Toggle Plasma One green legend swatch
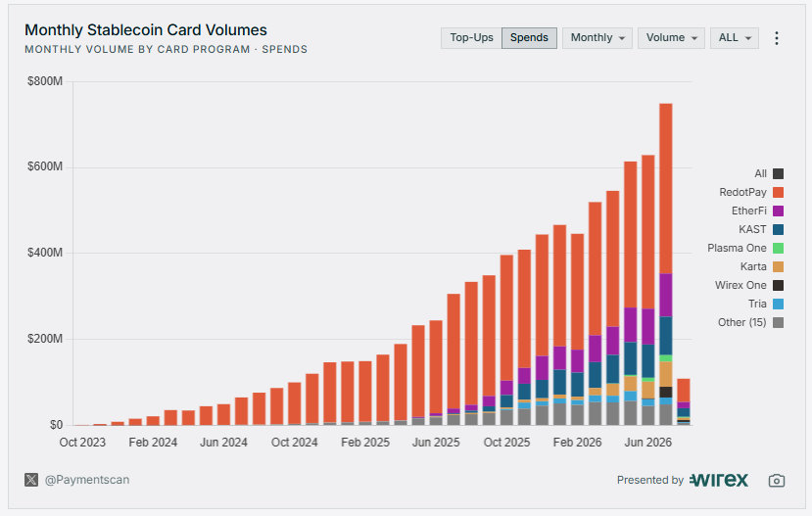 pos(778,248)
